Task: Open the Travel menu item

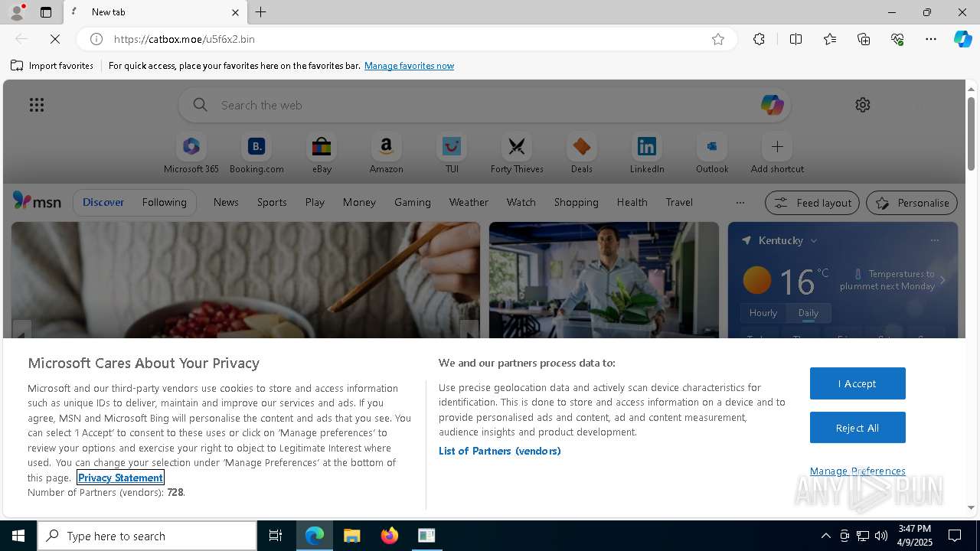Action: click(x=679, y=202)
